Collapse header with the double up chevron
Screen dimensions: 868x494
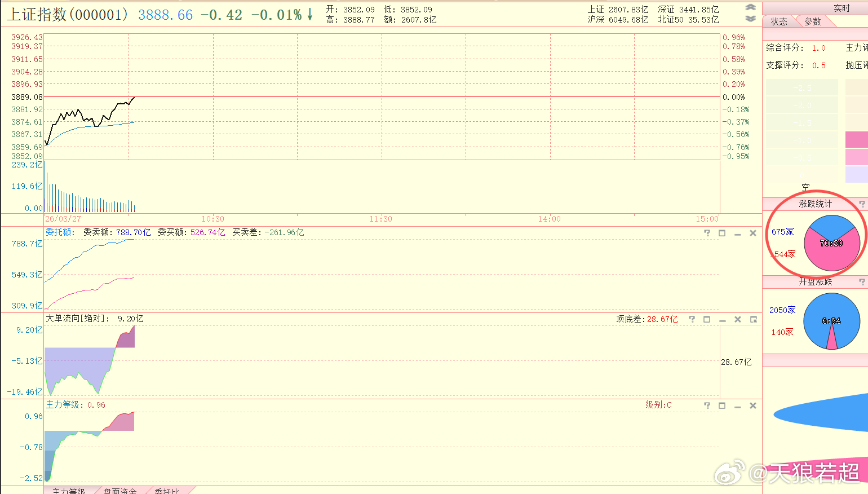750,7
